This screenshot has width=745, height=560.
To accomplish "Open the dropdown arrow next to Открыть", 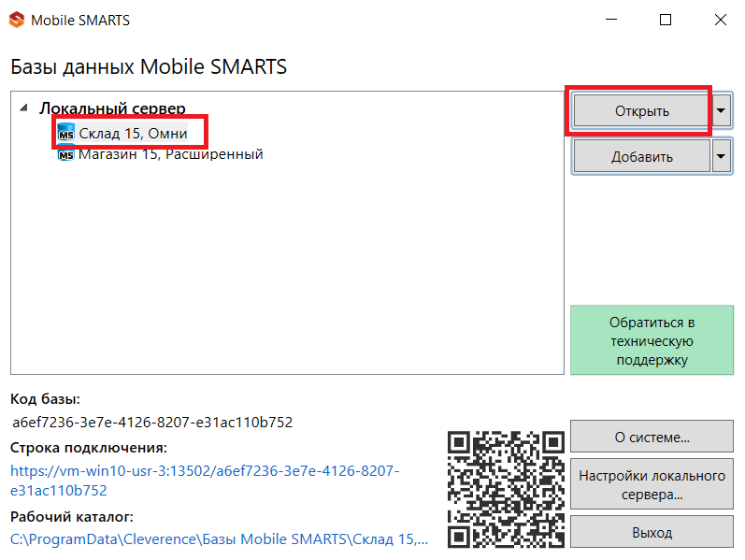I will coord(721,110).
